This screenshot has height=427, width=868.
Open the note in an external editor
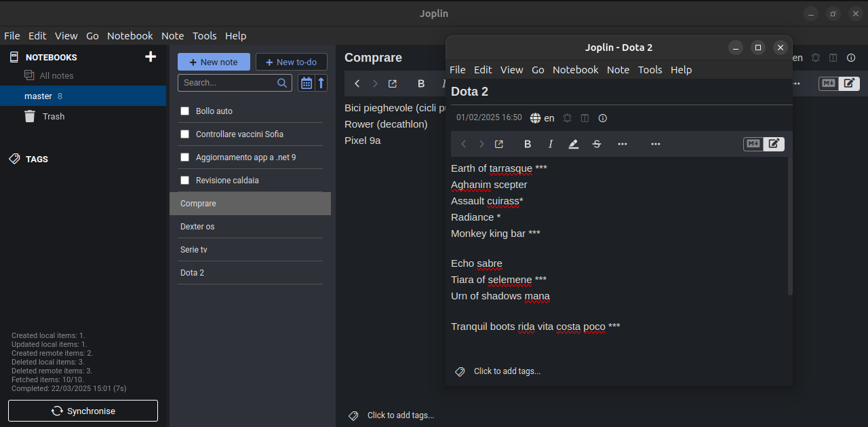[498, 144]
